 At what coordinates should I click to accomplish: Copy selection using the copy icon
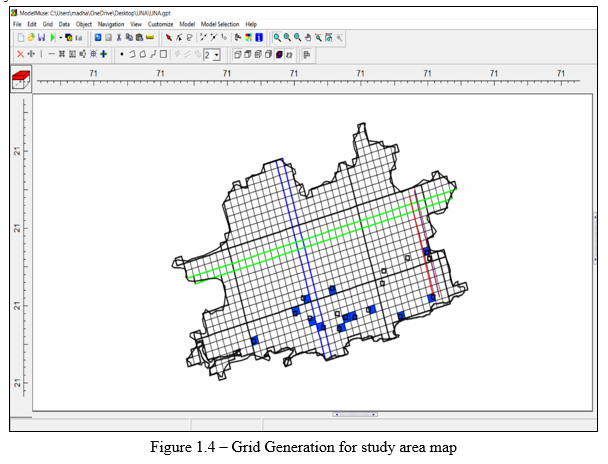[x=129, y=38]
